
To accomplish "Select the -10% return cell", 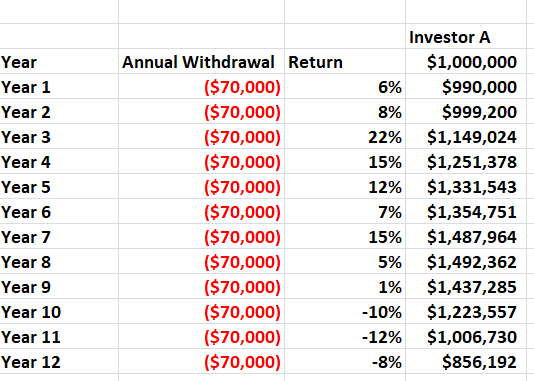I will pos(345,311).
